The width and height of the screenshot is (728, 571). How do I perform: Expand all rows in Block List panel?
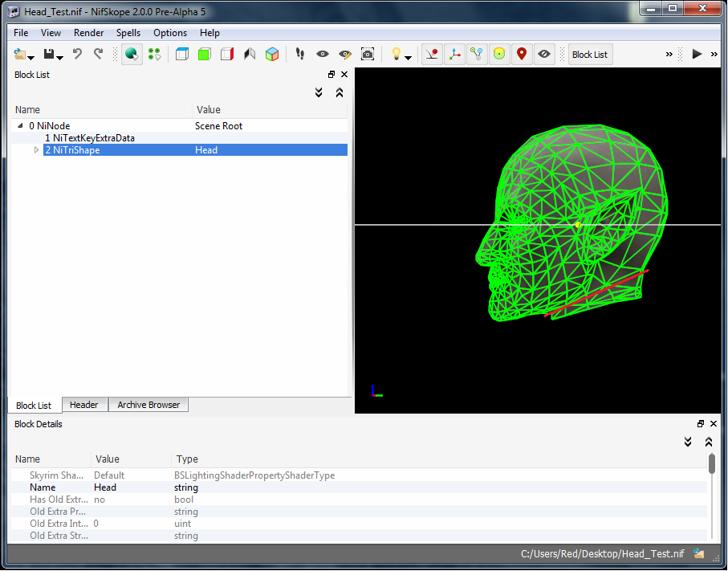[x=319, y=92]
